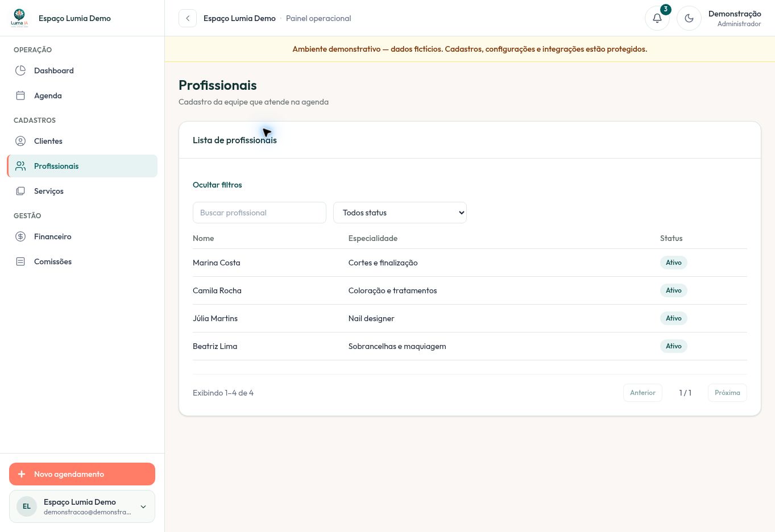Viewport: 775px width, 532px height.
Task: Expand the Espaço Lumia Demo account chevron
Action: pos(143,506)
